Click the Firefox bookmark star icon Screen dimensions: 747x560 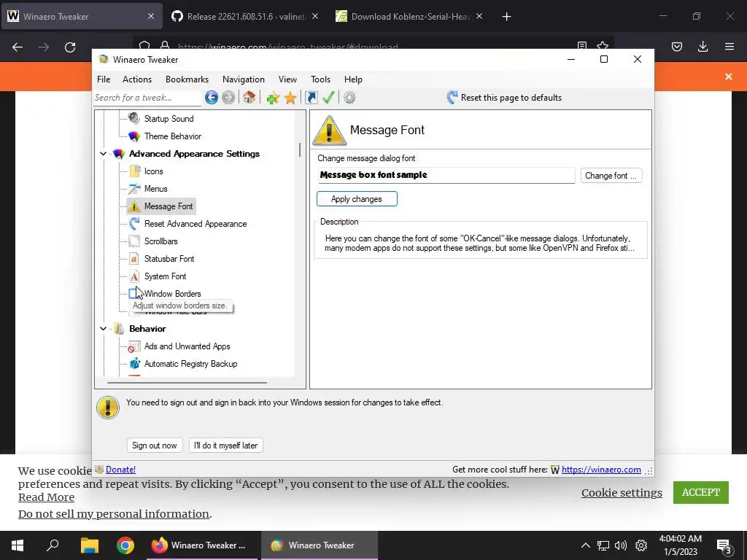[603, 45]
